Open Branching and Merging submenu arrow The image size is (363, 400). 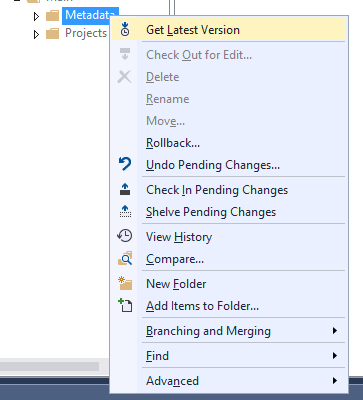pos(335,330)
